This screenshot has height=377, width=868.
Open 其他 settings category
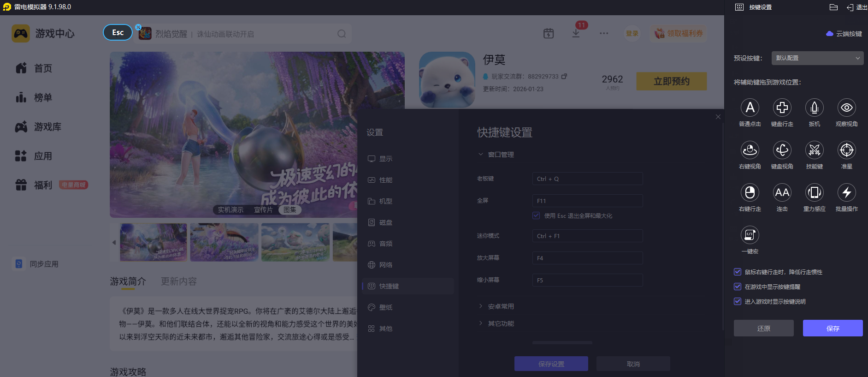click(408, 329)
